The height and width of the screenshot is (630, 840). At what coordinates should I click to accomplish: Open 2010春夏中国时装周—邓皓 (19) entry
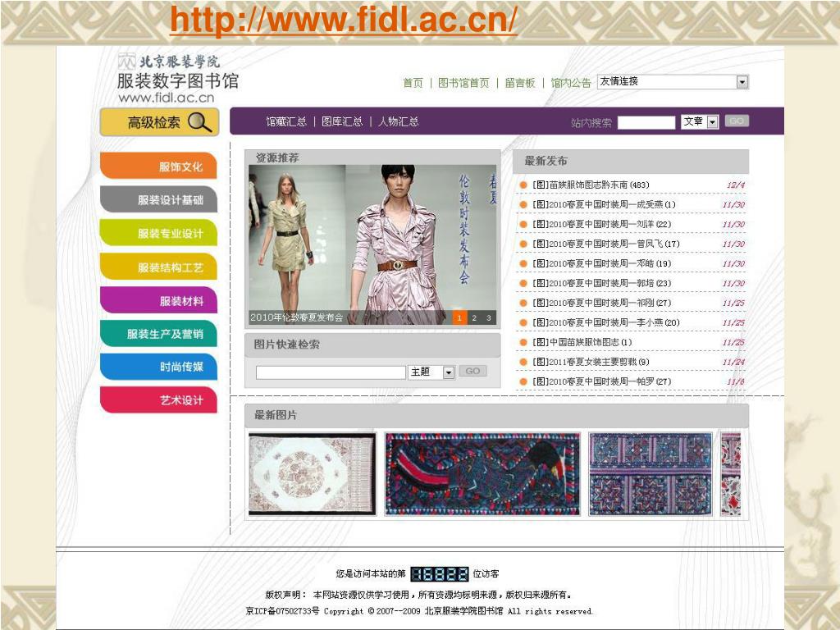(601, 263)
